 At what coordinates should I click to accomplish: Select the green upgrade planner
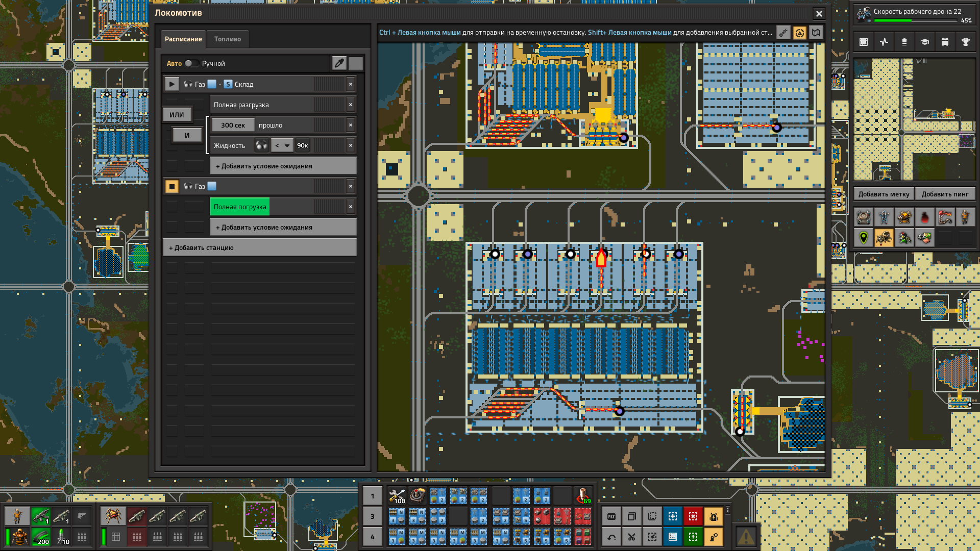tap(693, 537)
